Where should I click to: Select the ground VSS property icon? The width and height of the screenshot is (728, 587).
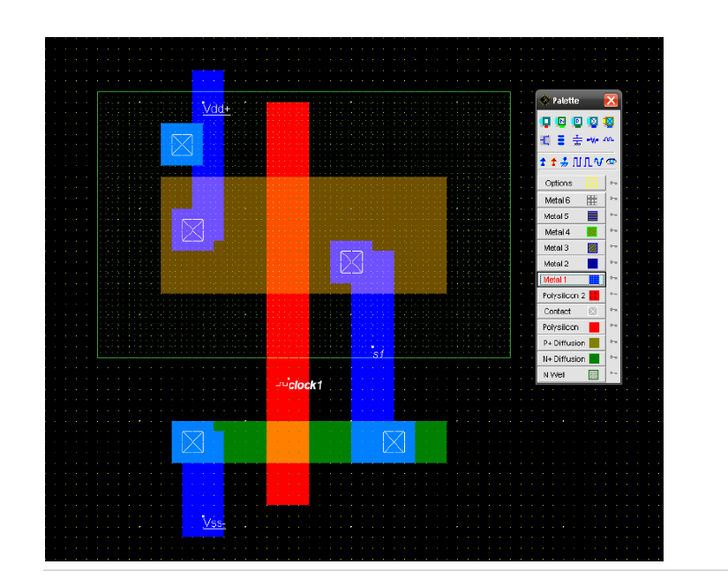click(x=564, y=162)
